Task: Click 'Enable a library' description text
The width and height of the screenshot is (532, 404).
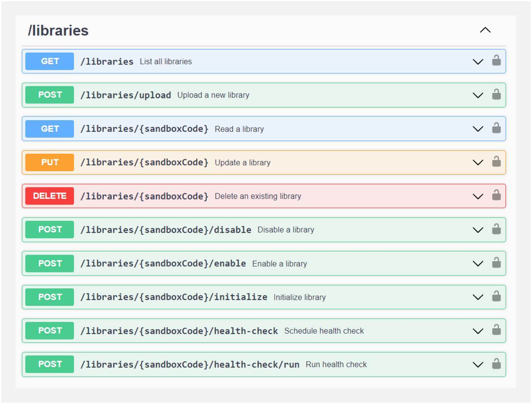Action: click(x=280, y=264)
